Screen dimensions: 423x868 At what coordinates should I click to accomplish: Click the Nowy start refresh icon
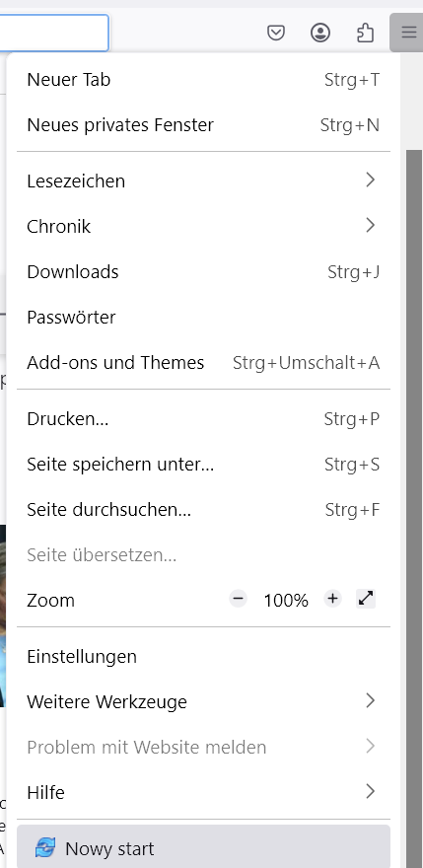tap(45, 847)
